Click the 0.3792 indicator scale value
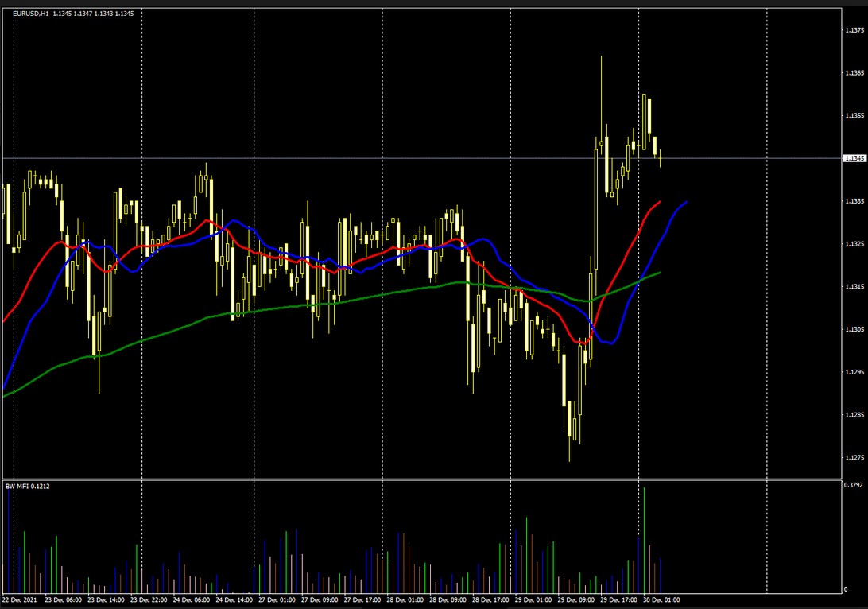The height and width of the screenshot is (609, 868). coord(853,484)
